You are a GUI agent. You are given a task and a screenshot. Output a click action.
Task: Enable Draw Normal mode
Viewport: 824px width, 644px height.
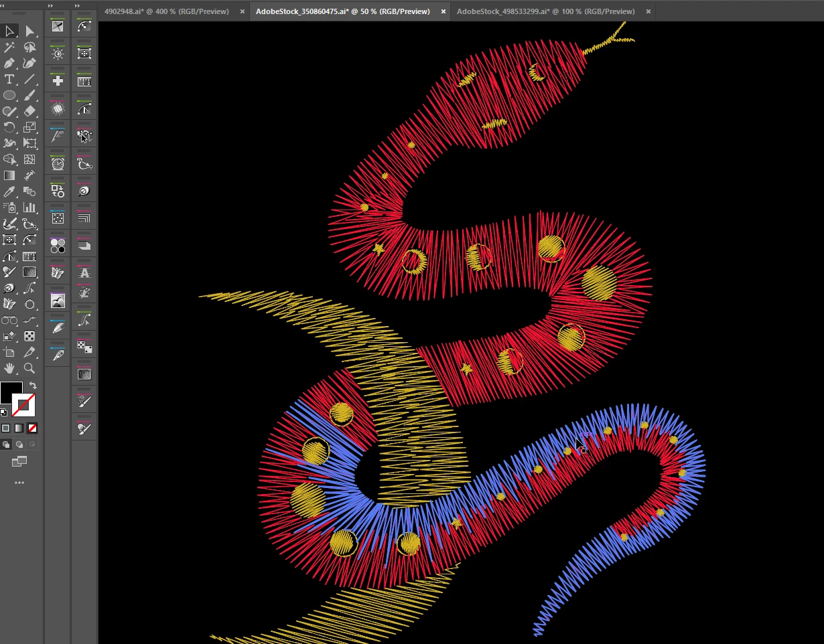[6, 444]
